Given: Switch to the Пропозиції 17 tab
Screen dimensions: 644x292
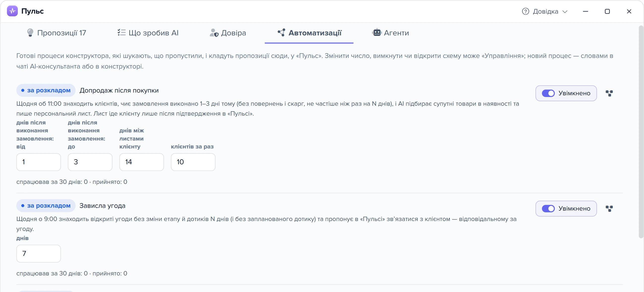Looking at the screenshot, I should (56, 33).
